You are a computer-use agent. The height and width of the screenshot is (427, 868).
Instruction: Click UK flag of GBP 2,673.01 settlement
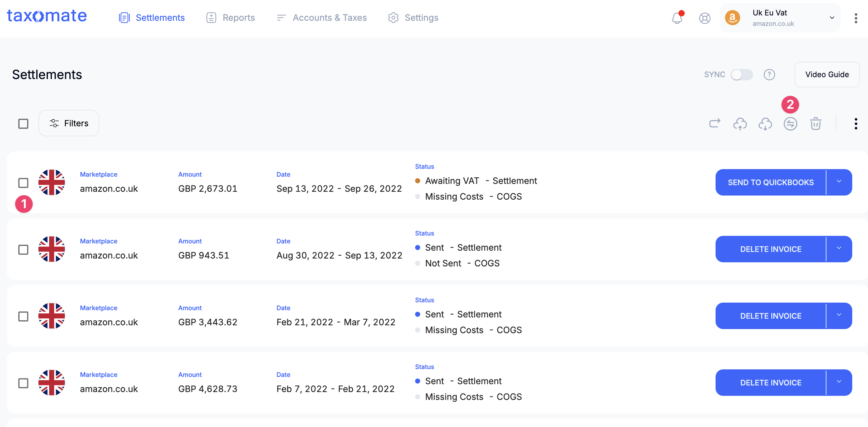coord(52,182)
